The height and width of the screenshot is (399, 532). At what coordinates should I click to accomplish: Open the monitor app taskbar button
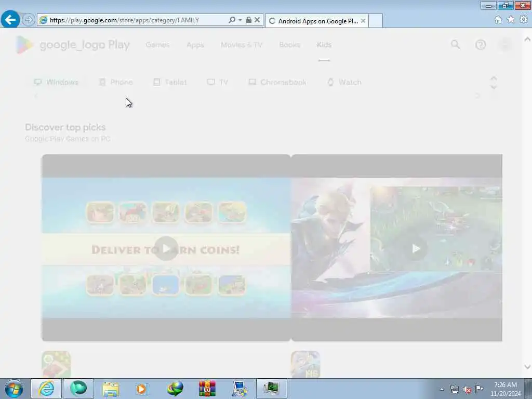coord(272,389)
